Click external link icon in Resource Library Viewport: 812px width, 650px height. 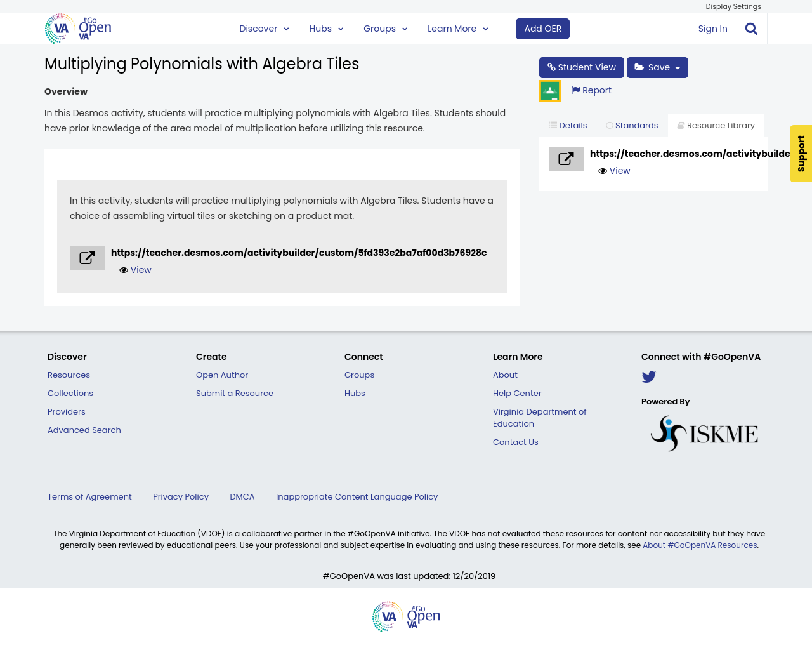[x=566, y=159]
